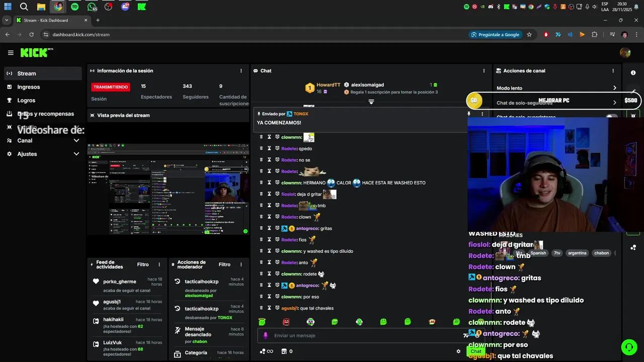Click the KICK logo
Screen dimensions: 644x362
point(36,52)
